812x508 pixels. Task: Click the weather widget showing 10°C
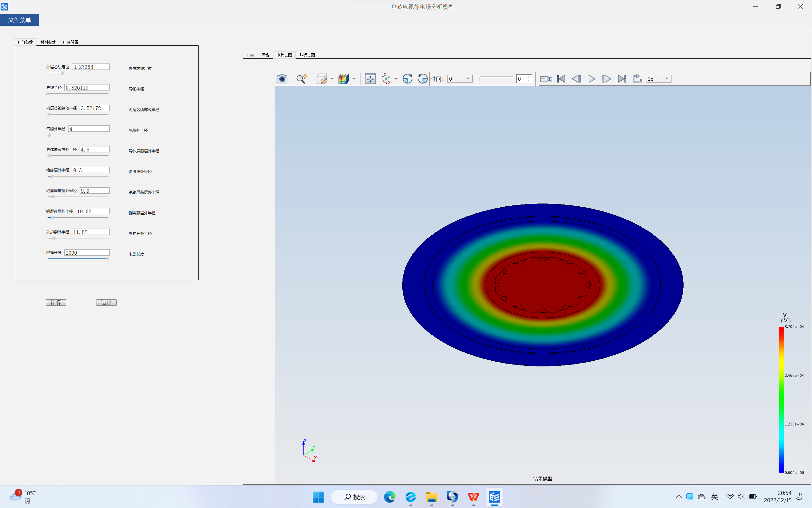tap(23, 497)
